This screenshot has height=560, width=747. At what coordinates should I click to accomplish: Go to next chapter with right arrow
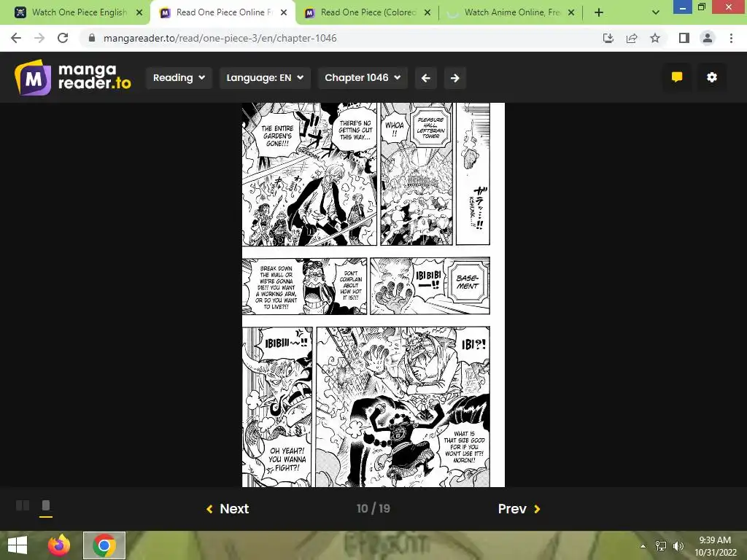455,77
